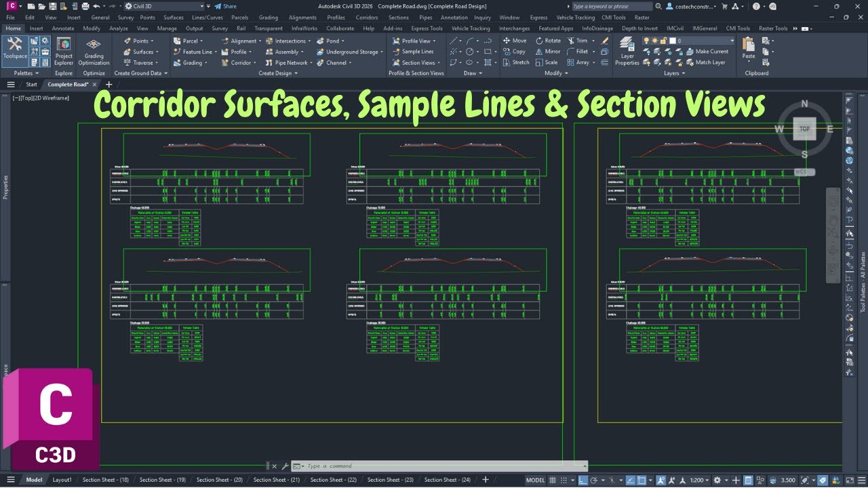This screenshot has height=488, width=868.
Task: Click the WCS coordinate system label
Action: click(x=805, y=172)
